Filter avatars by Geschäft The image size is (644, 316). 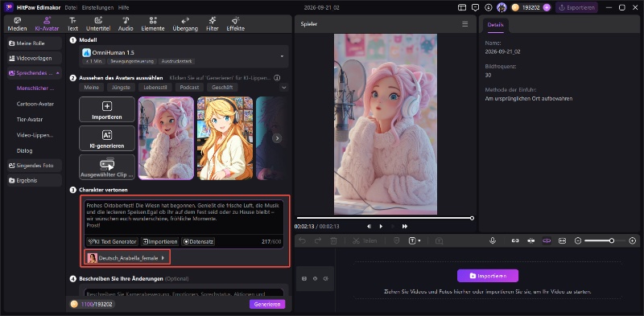[223, 88]
